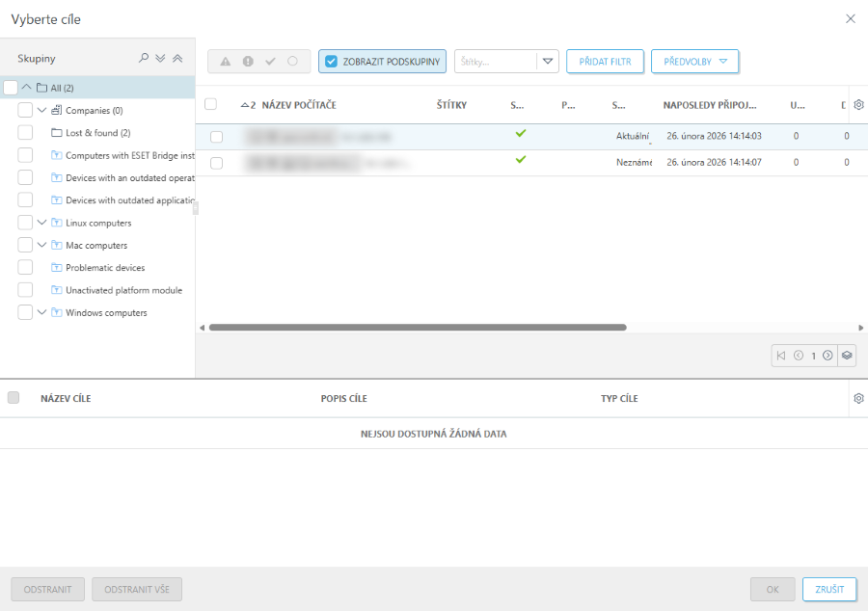Click the 26. února 2026 14:14:03 cell
Image resolution: width=868 pixels, height=611 pixels.
[x=714, y=136]
